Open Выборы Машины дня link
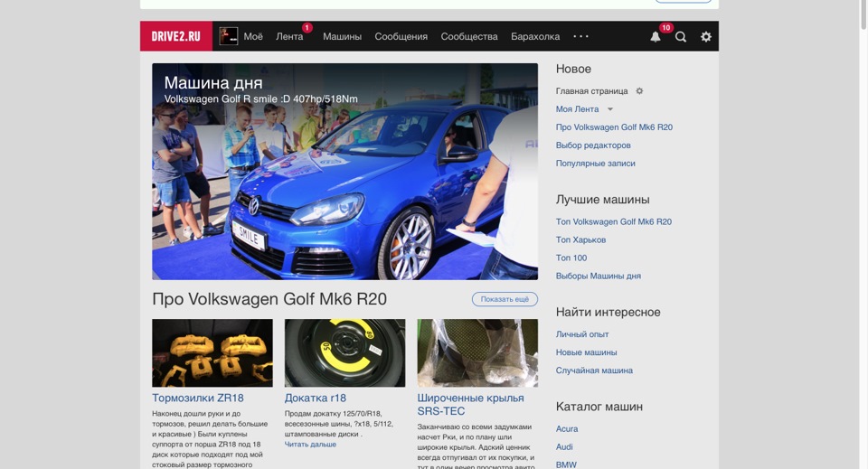The image size is (868, 469). pyautogui.click(x=599, y=276)
